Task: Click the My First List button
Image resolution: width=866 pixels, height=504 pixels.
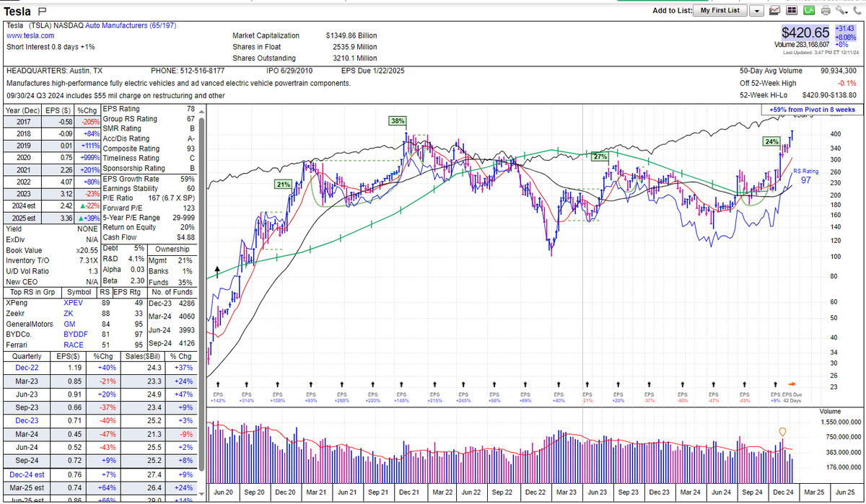Action: click(720, 11)
